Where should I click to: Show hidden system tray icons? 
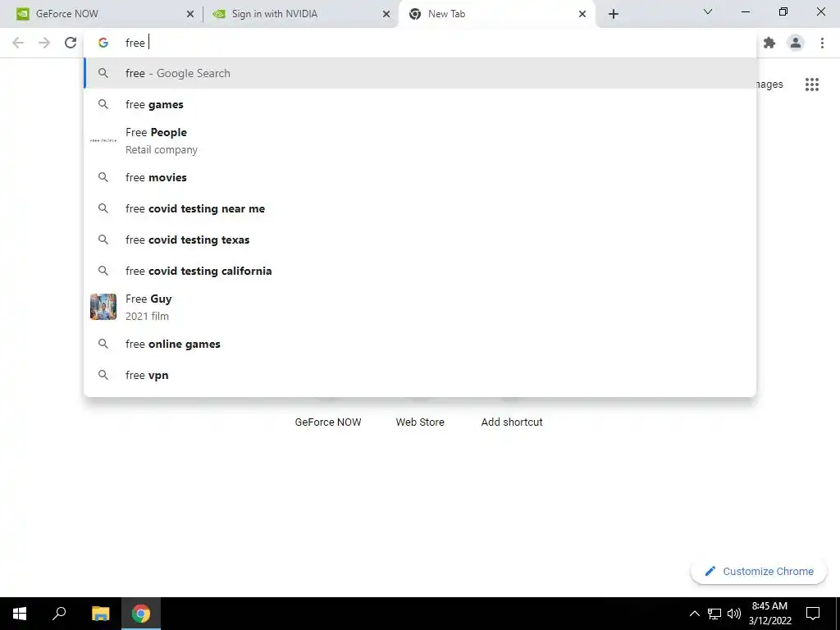tap(694, 614)
